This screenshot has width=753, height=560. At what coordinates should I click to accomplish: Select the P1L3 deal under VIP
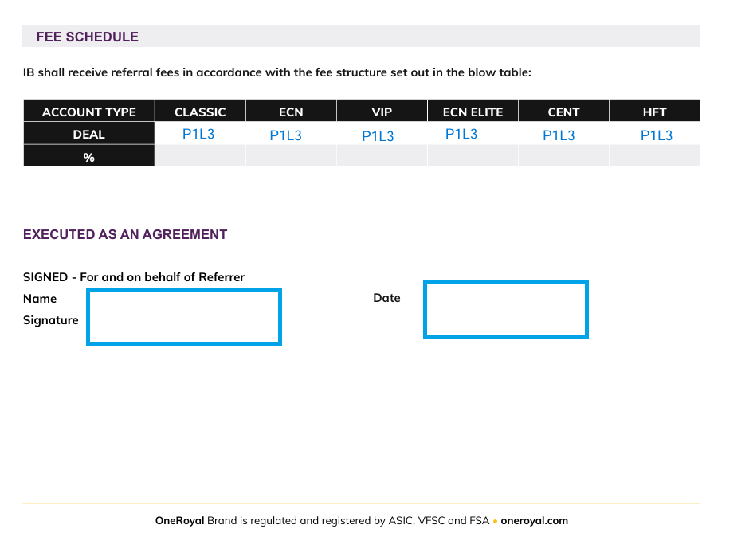click(x=378, y=136)
